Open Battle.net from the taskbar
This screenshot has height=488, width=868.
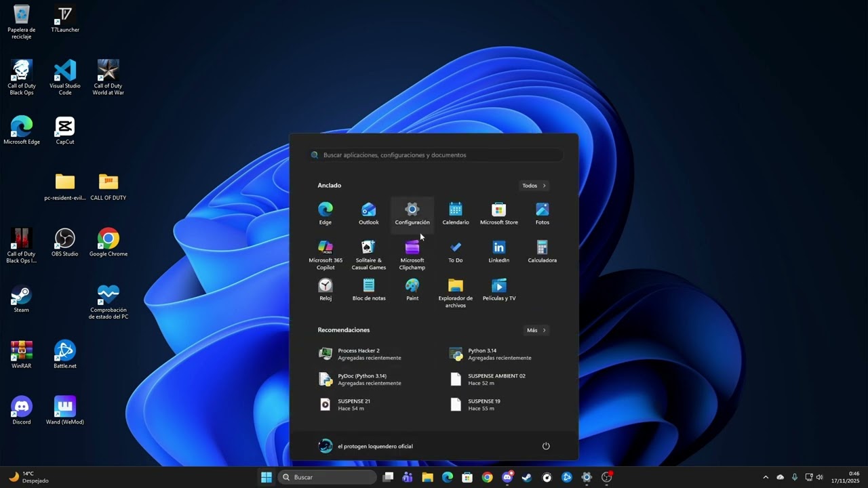pos(567,477)
